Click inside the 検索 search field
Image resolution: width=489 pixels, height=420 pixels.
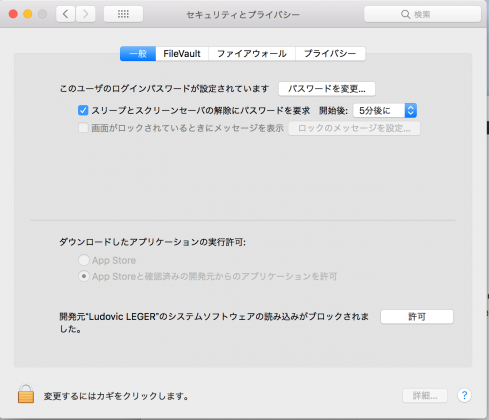[x=422, y=14]
